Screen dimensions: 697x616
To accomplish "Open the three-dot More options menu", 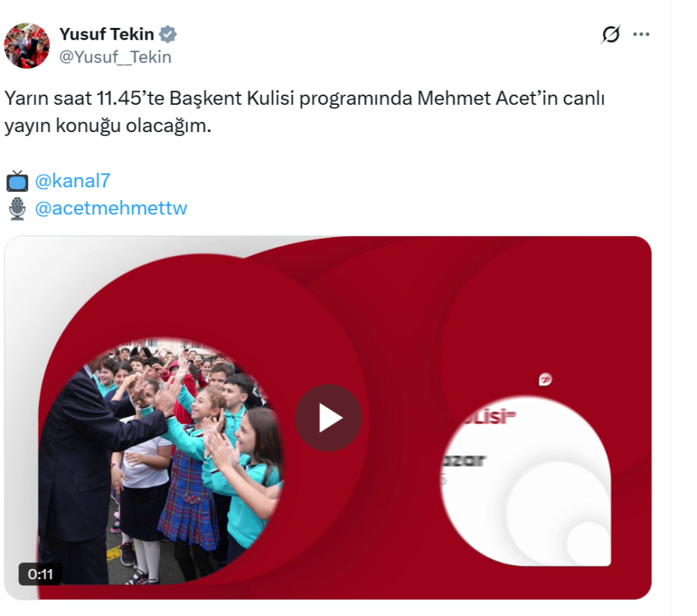I will click(x=641, y=34).
